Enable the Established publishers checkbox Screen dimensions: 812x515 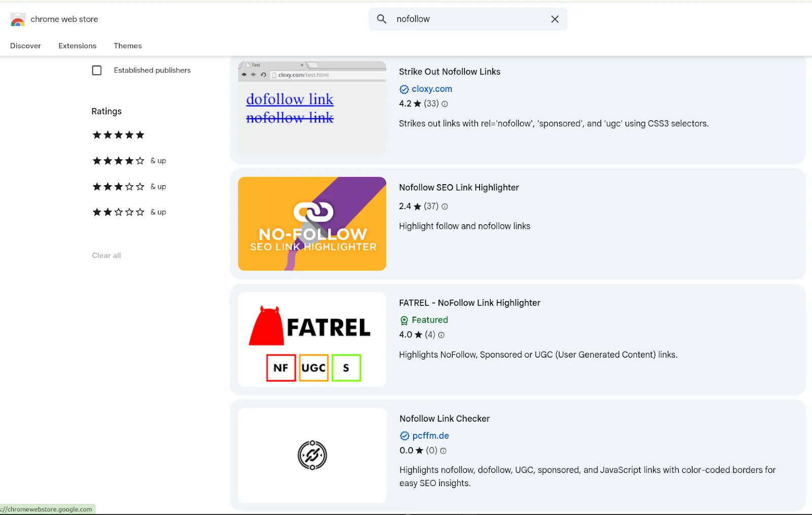[x=96, y=70]
